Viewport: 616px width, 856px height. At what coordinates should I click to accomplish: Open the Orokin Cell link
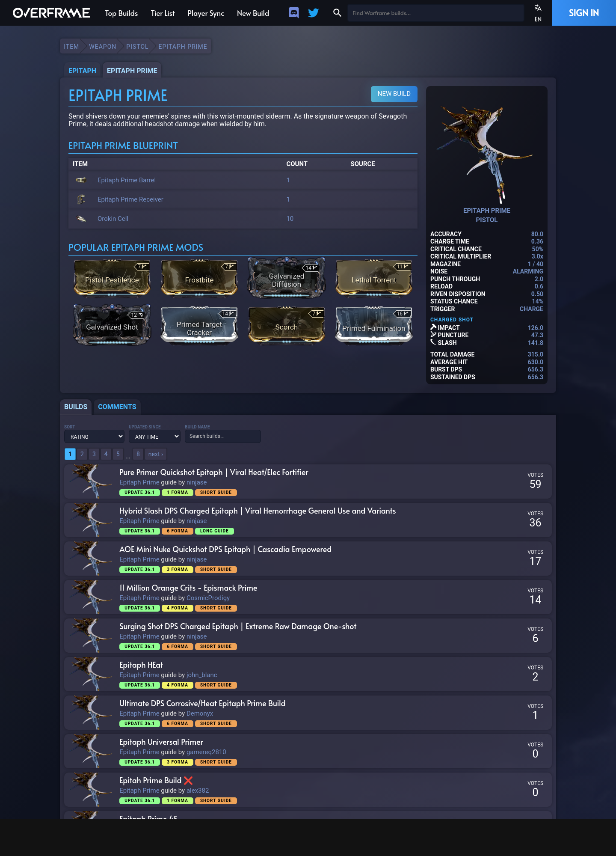coord(113,219)
